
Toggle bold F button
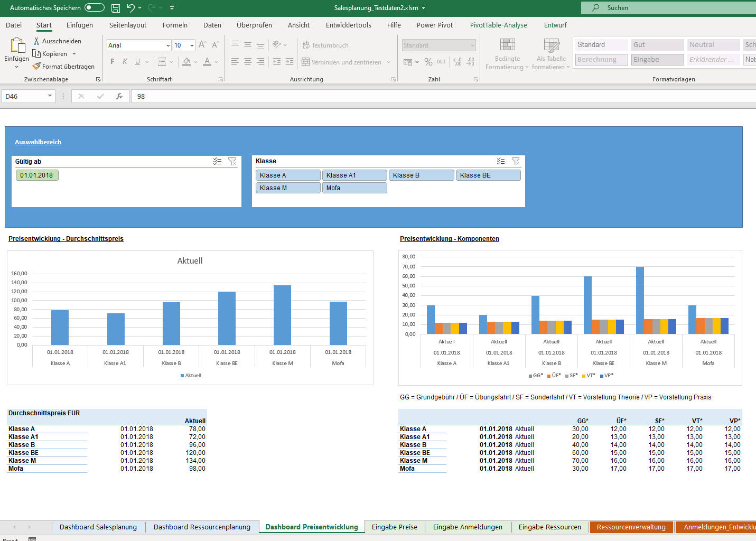pos(113,62)
